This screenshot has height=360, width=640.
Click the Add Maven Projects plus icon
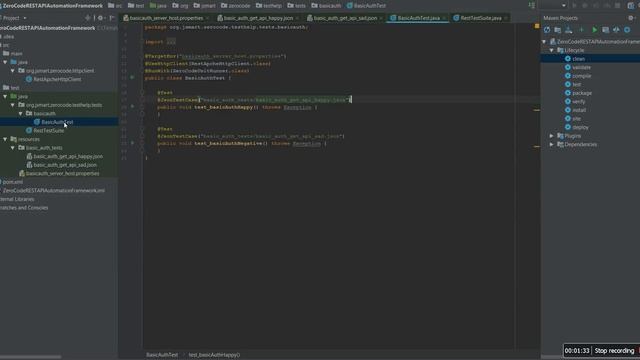(581, 30)
